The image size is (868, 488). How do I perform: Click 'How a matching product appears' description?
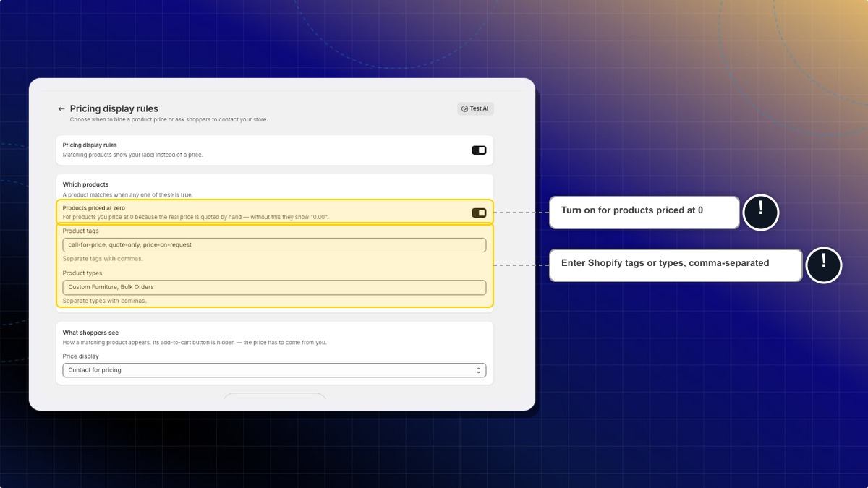click(x=195, y=343)
